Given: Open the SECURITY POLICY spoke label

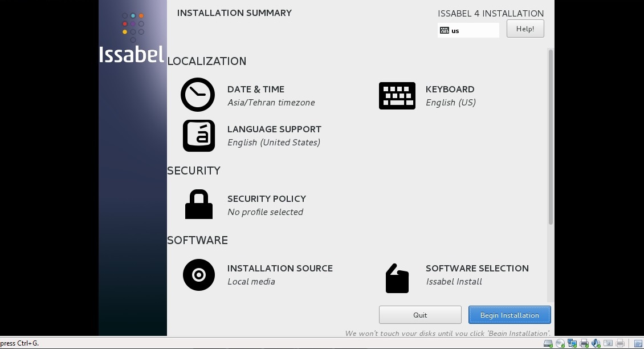Looking at the screenshot, I should (267, 198).
